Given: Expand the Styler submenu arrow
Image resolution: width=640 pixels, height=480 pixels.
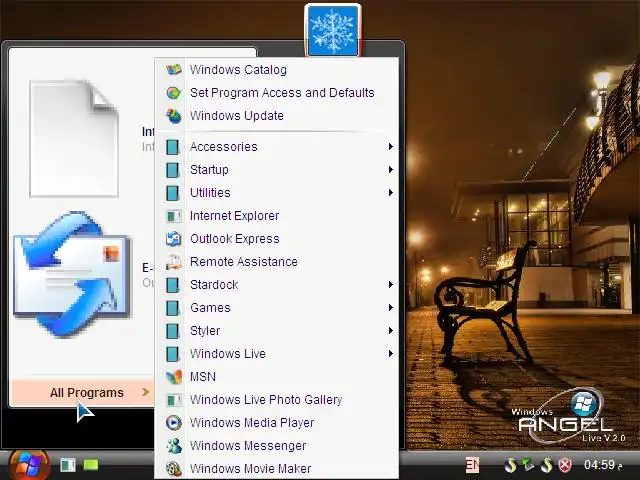Looking at the screenshot, I should [x=391, y=331].
